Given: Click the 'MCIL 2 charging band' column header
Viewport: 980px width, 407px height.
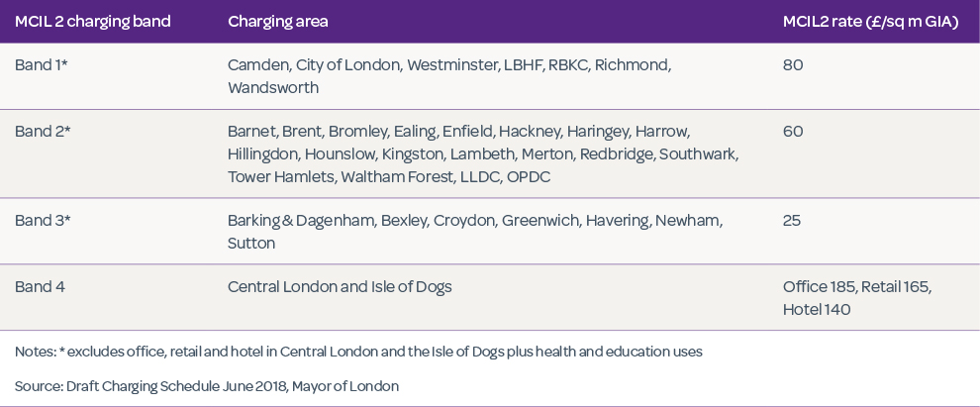Looking at the screenshot, I should click(92, 22).
